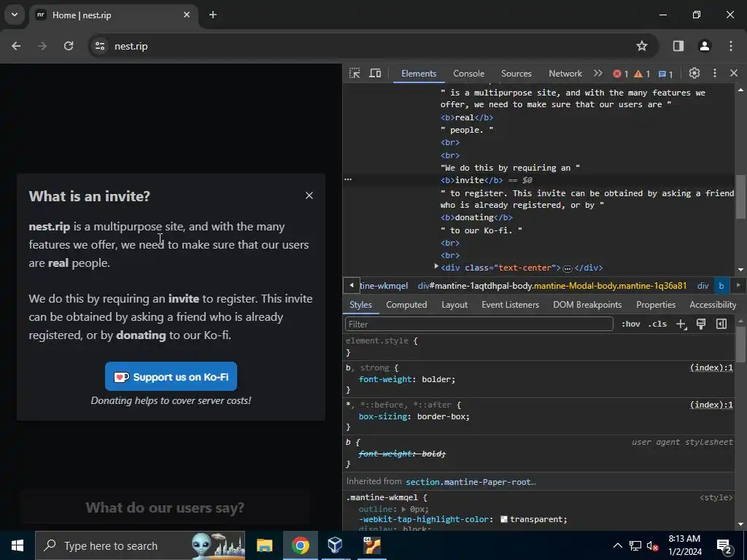Open DevTools settings gear
The image size is (747, 560).
click(694, 74)
